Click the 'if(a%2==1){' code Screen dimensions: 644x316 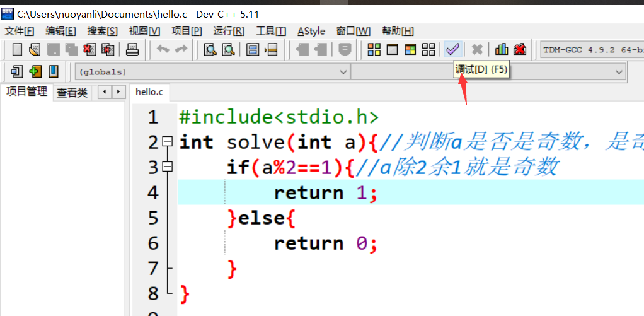coord(290,167)
